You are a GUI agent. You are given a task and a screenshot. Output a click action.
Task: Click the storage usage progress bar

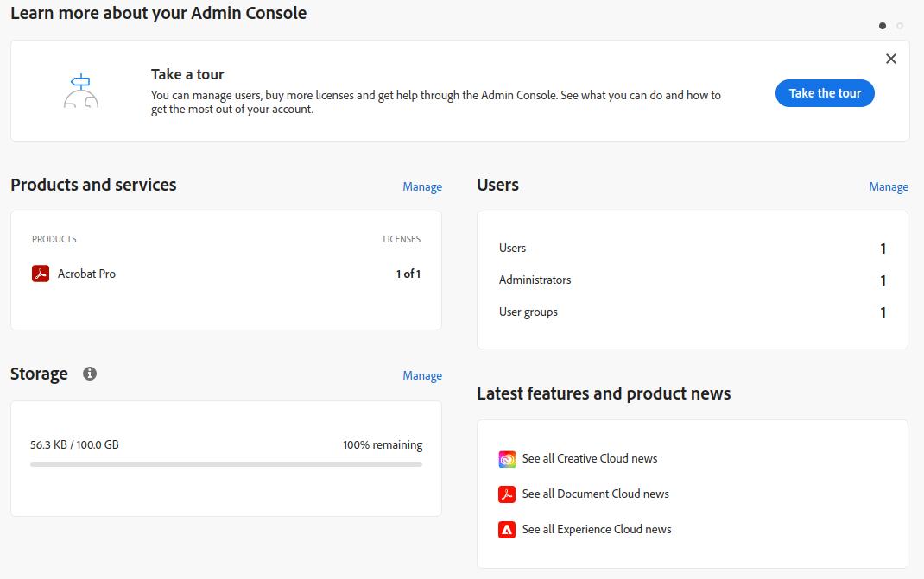point(225,464)
